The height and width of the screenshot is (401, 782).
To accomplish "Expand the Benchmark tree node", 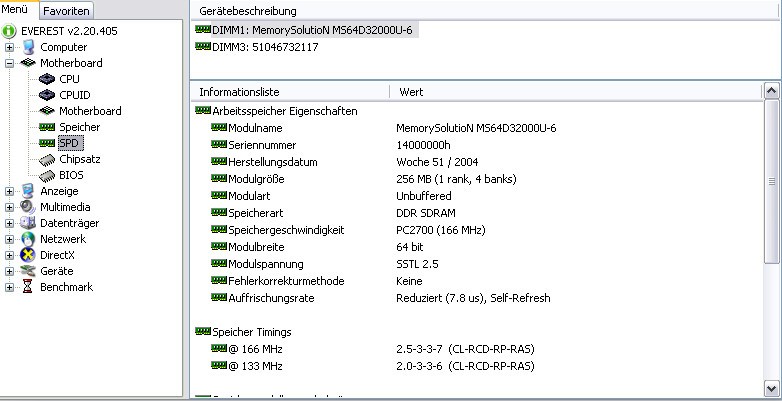I will pos(9,287).
